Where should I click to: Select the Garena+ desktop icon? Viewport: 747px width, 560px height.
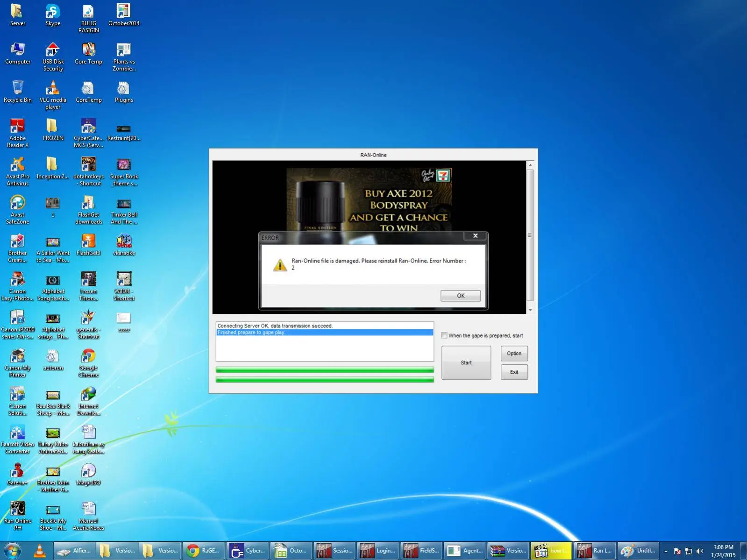[x=18, y=474]
